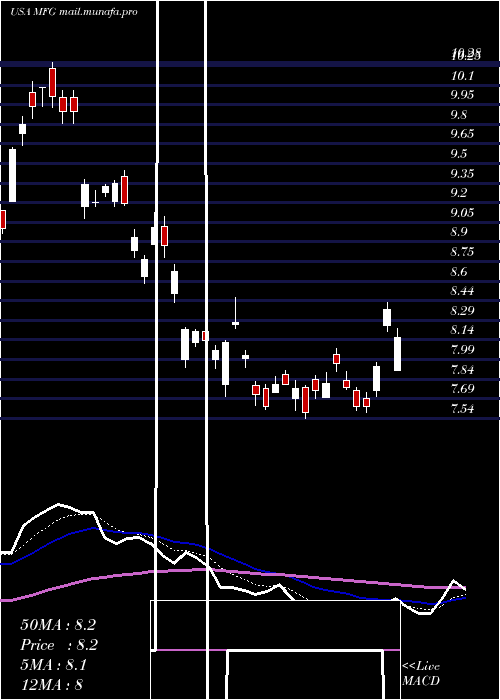
Task: Click the 8.6 price axis label
Action: pyautogui.click(x=458, y=271)
